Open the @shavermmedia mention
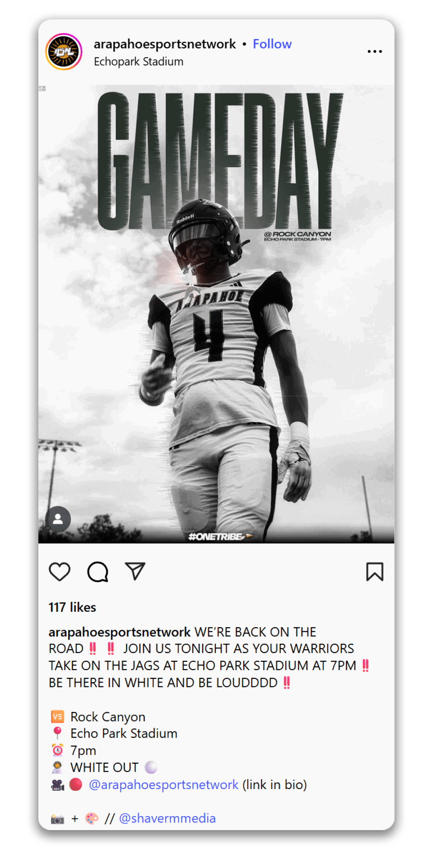 pos(167,818)
